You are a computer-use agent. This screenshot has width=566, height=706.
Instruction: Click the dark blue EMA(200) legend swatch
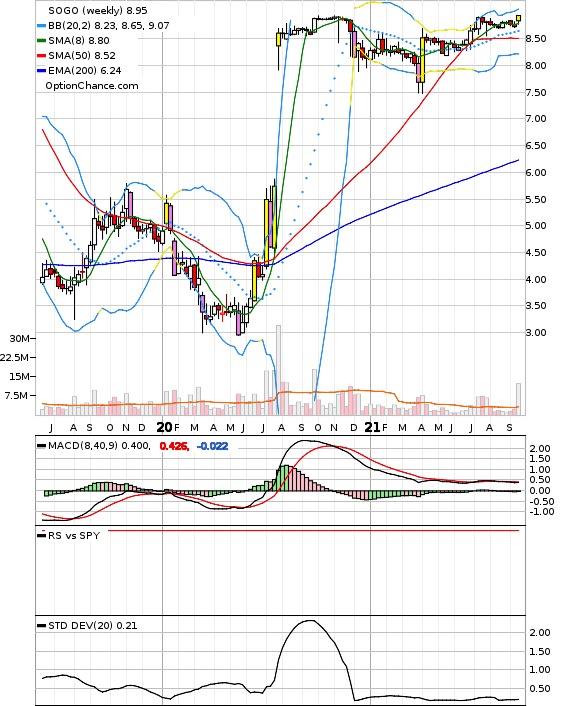click(41, 71)
